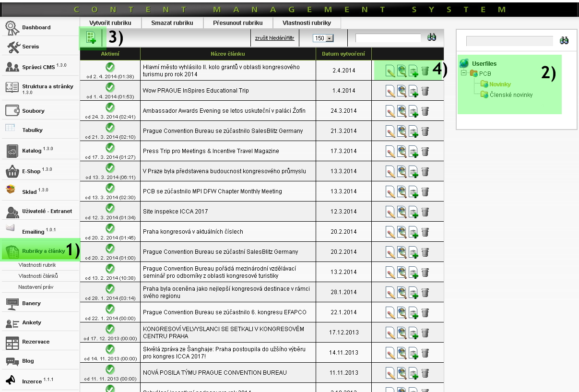Screen dimensions: 579x392
Task: Toggle active check for '6. kongresu EFAPCO' article
Action: pyautogui.click(x=110, y=309)
